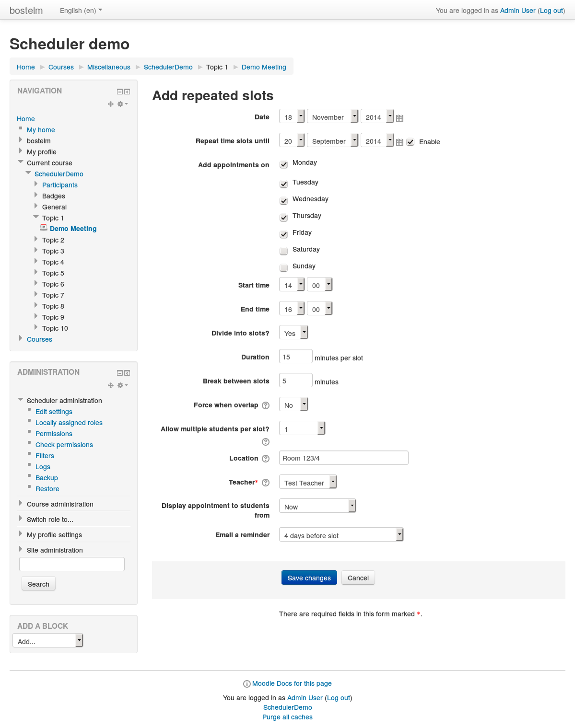Open the Email a reminder dropdown

click(x=341, y=534)
